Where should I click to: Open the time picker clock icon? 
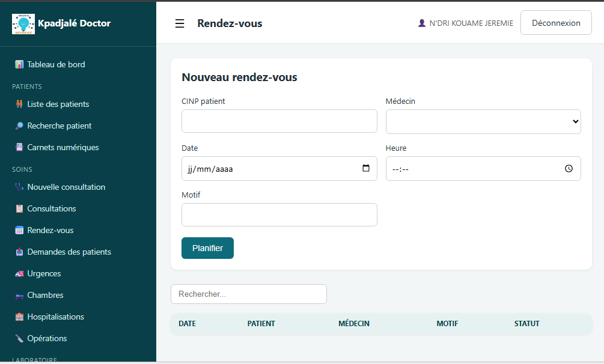point(569,168)
